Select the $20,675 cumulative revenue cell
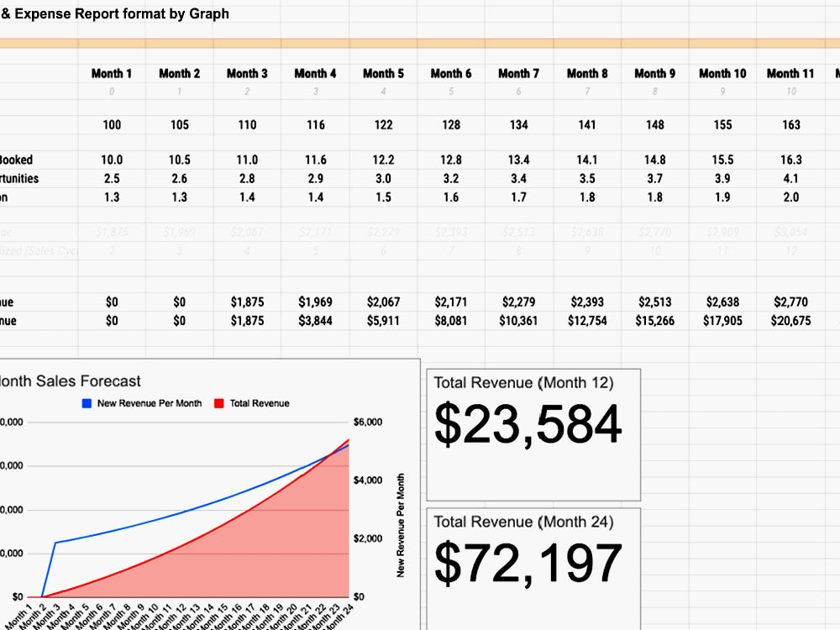The height and width of the screenshot is (630, 840). pyautogui.click(x=790, y=320)
